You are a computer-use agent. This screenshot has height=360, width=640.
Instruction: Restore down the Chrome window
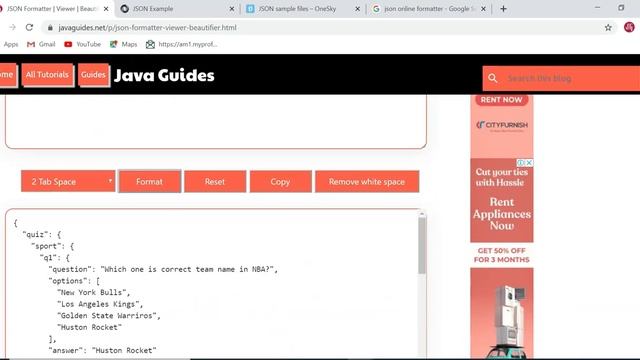621,8
